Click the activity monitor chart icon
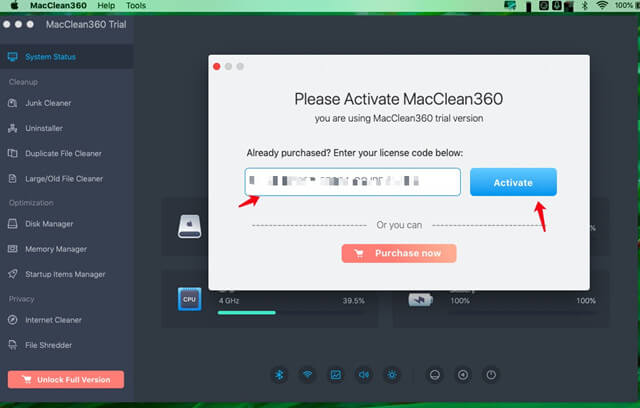Screen dimensions: 640x408 coord(336,375)
